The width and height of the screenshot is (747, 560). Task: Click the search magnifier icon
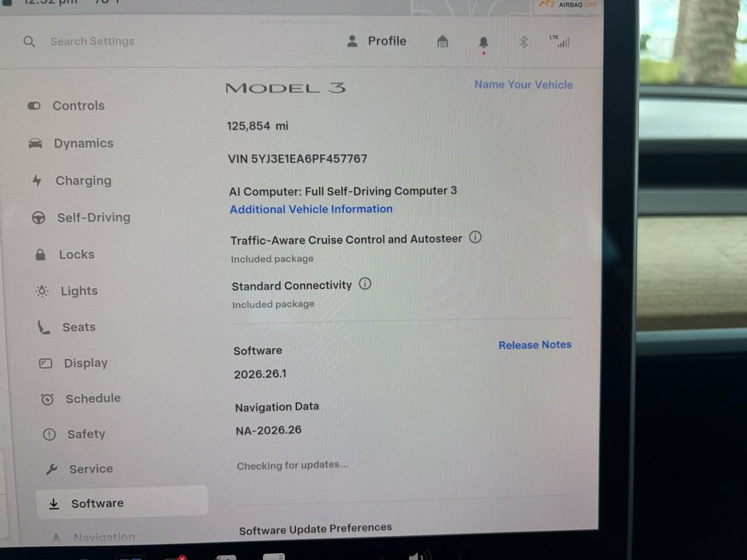pyautogui.click(x=29, y=41)
